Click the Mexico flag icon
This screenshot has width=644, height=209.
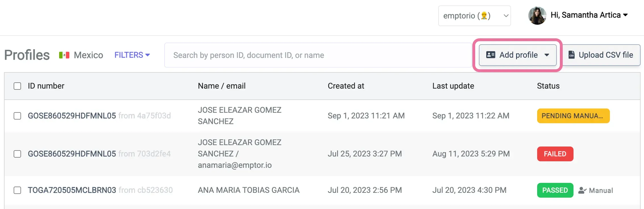point(64,55)
